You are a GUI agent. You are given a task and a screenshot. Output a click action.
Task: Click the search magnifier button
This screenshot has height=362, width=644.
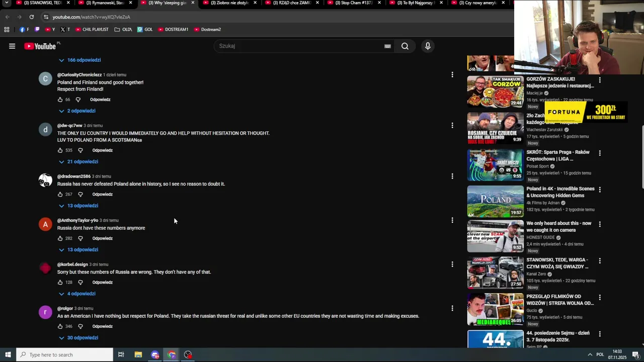(405, 46)
